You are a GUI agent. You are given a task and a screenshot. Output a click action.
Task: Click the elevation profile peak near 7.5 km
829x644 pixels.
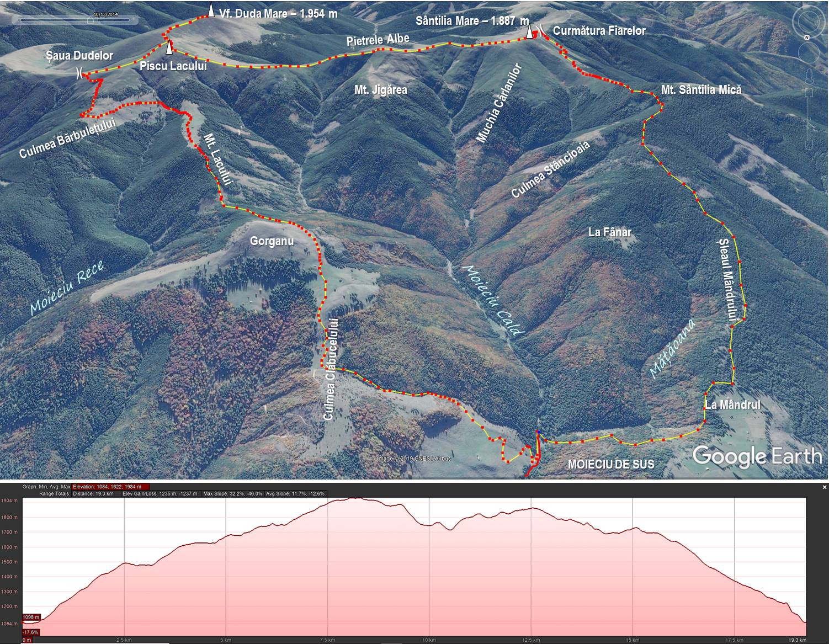tap(353, 499)
